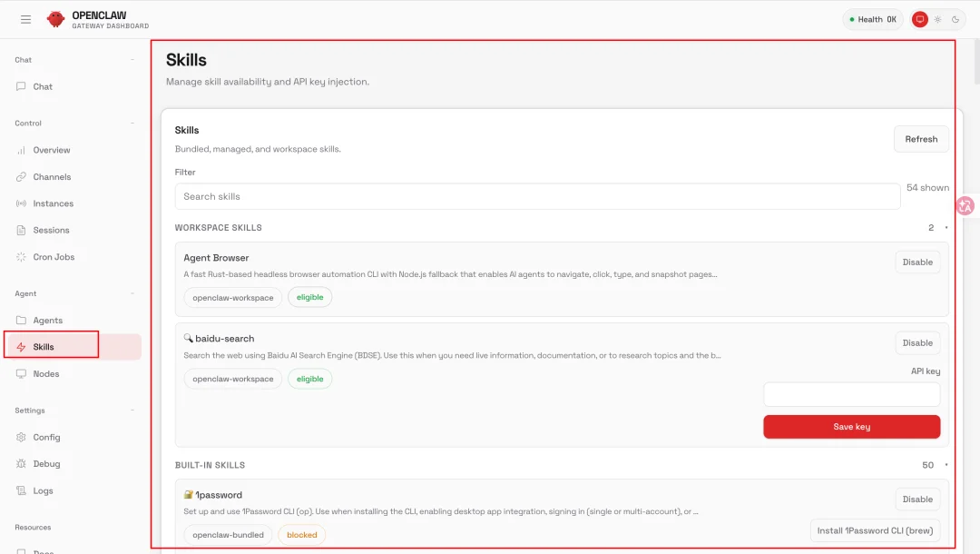Click the Cron Jobs spinner icon
Viewport: 980px width, 554px height.
[21, 257]
